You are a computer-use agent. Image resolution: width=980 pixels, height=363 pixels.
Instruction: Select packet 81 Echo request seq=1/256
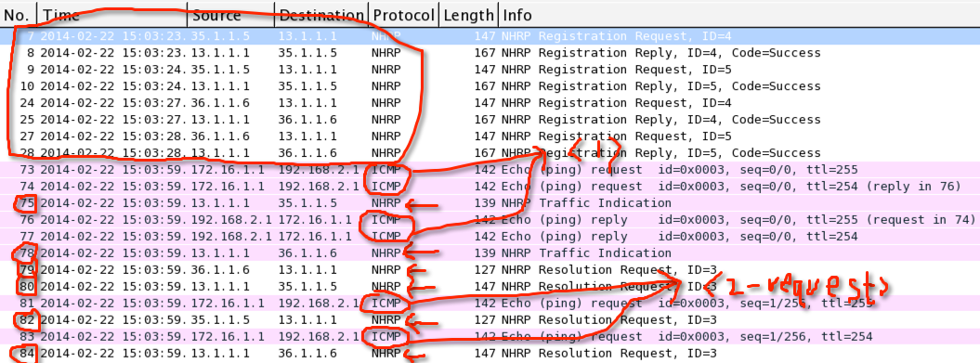click(x=490, y=304)
